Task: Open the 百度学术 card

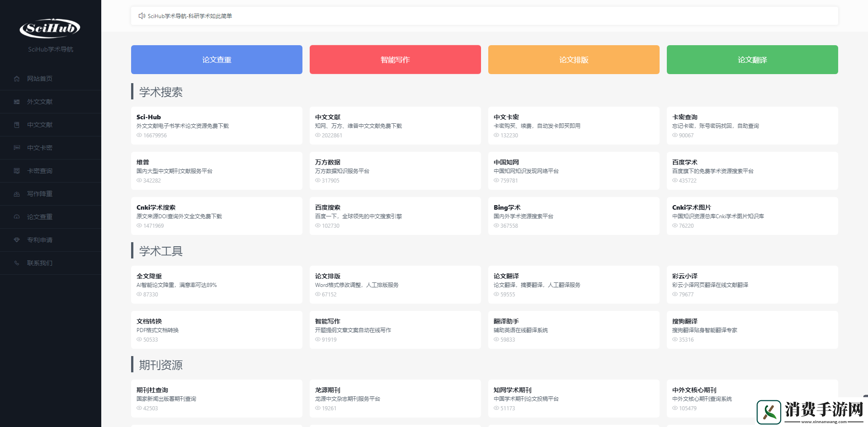Action: (x=752, y=170)
